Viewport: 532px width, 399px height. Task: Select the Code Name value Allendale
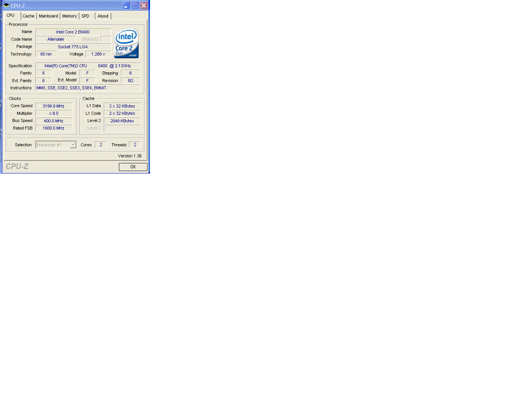point(56,39)
